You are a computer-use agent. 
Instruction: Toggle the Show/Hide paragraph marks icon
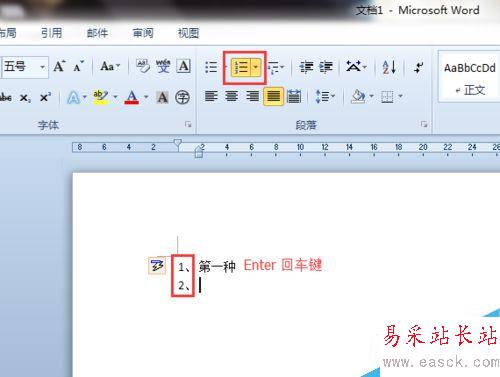click(419, 67)
